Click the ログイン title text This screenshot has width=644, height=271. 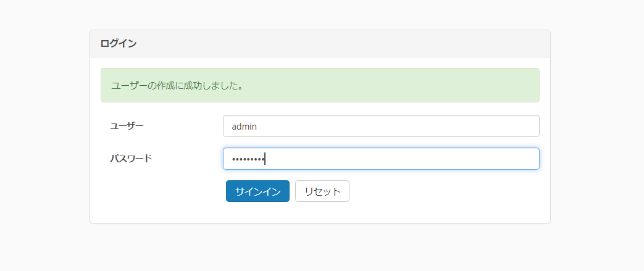pyautogui.click(x=119, y=44)
